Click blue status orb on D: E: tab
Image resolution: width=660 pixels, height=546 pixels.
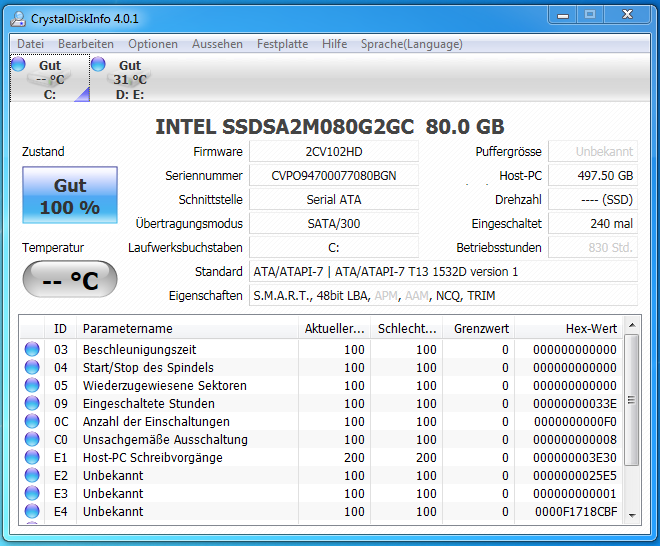(98, 64)
